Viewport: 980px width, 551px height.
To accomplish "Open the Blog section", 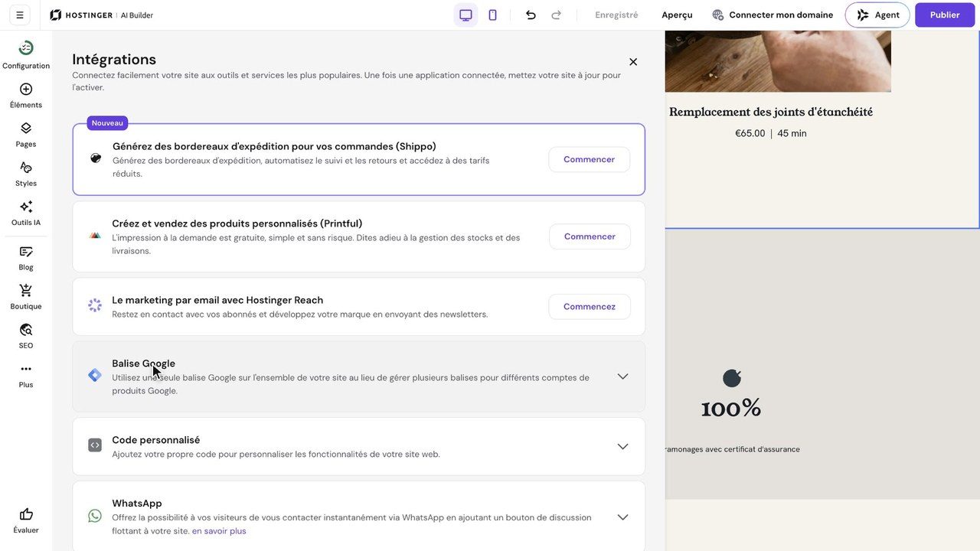I will [x=26, y=257].
